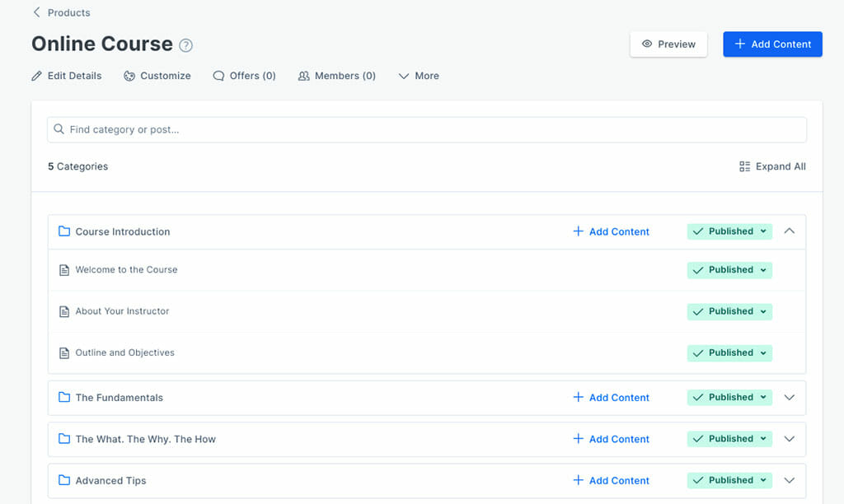Expand The Fundamentals category chevron
Screen dimensions: 844x504
tap(789, 398)
